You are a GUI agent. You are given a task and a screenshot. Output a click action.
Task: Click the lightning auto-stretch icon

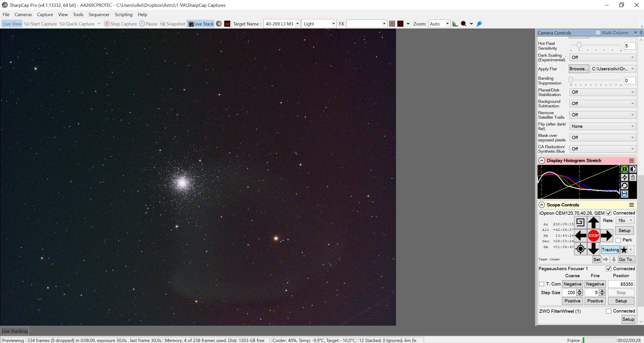[x=624, y=177]
